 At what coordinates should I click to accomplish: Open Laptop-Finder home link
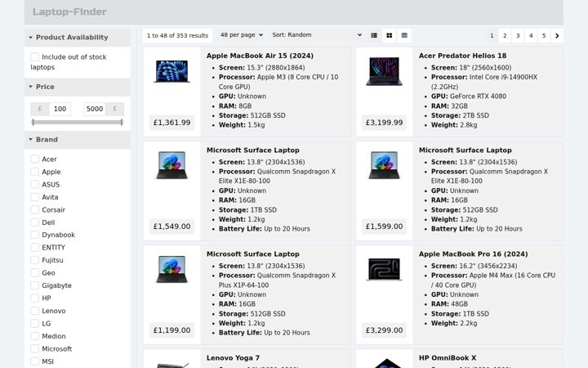pos(69,12)
